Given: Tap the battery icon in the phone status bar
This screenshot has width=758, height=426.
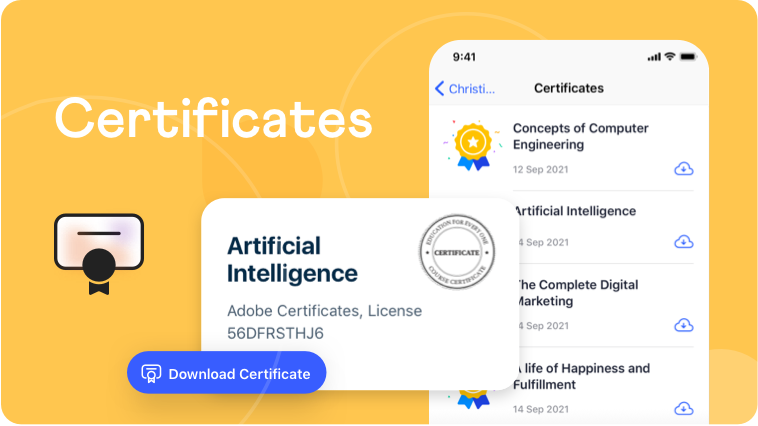Looking at the screenshot, I should click(x=689, y=57).
